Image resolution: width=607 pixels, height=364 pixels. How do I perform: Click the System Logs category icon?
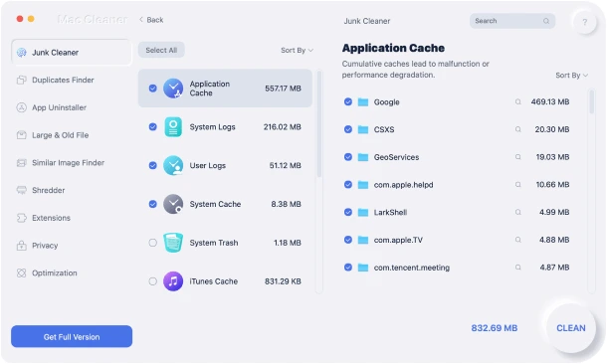(173, 127)
